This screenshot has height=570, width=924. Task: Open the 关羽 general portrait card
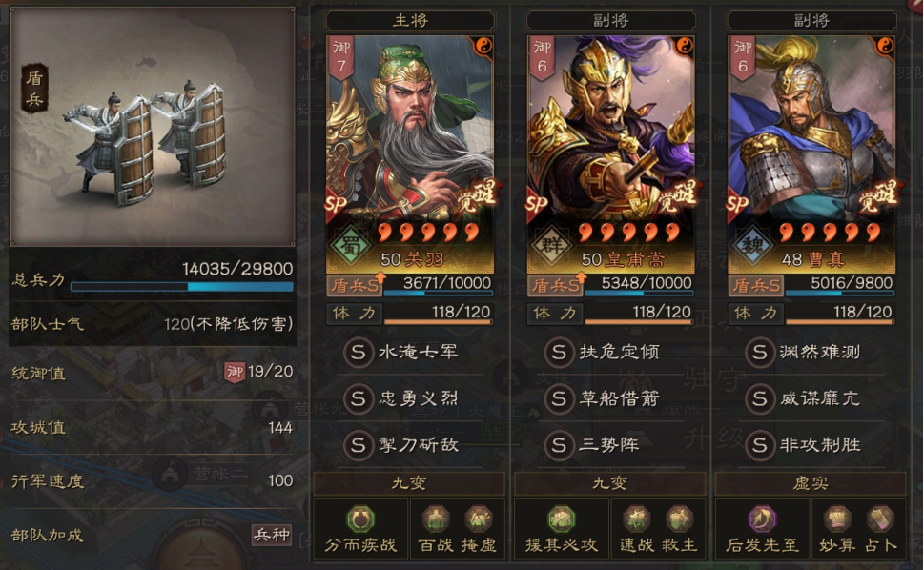(x=410, y=154)
